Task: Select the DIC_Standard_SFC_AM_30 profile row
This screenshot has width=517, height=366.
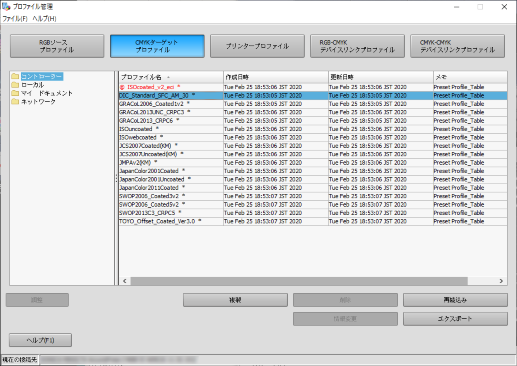Action: [313, 96]
